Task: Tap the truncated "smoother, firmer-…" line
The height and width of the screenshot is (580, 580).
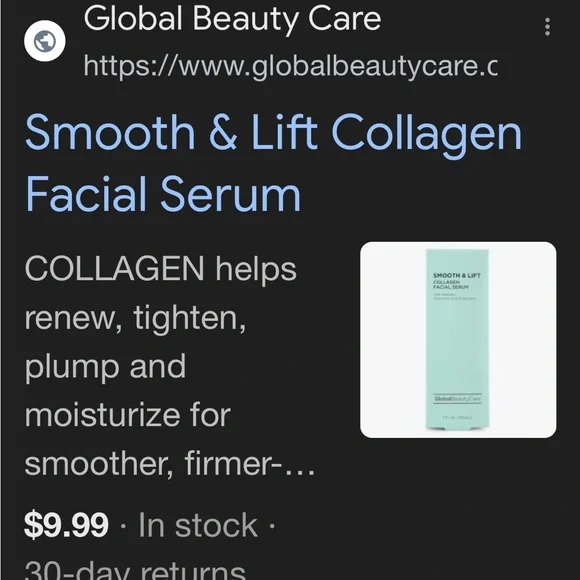Action: coord(169,464)
